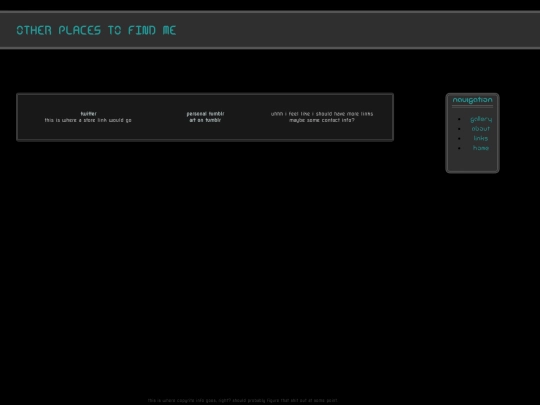Click text "uhhh i feel like i should have more links"
Screen dimensions: 540x405
click(x=322, y=114)
